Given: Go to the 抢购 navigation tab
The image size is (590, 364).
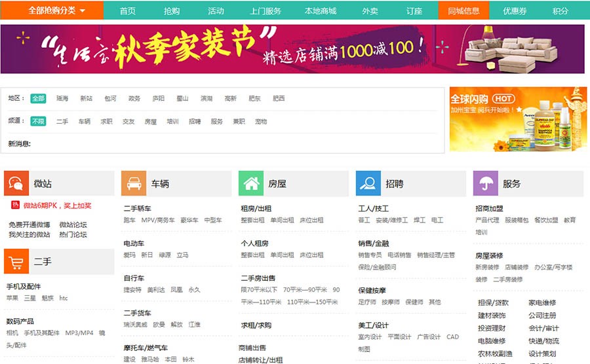Looking at the screenshot, I should [x=172, y=10].
